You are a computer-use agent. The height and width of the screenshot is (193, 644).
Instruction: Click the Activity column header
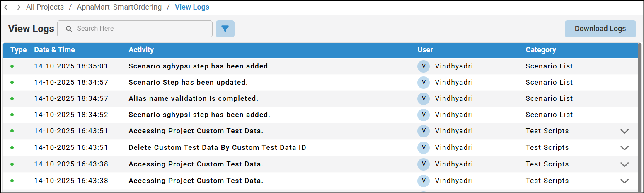click(x=141, y=50)
